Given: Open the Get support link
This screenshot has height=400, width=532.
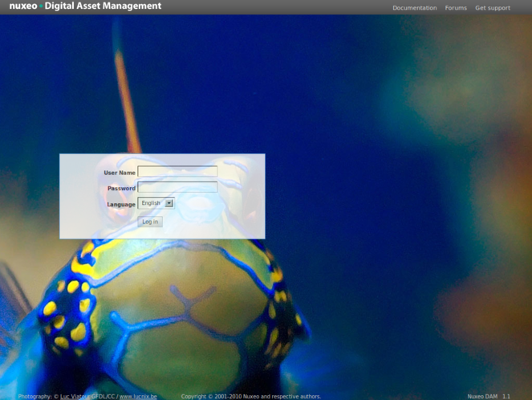Looking at the screenshot, I should click(492, 8).
